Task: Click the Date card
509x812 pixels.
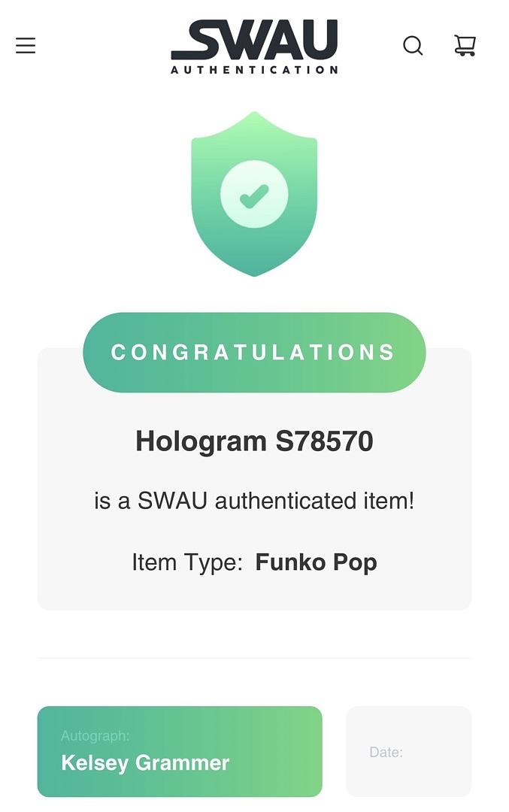Action: coord(408,751)
